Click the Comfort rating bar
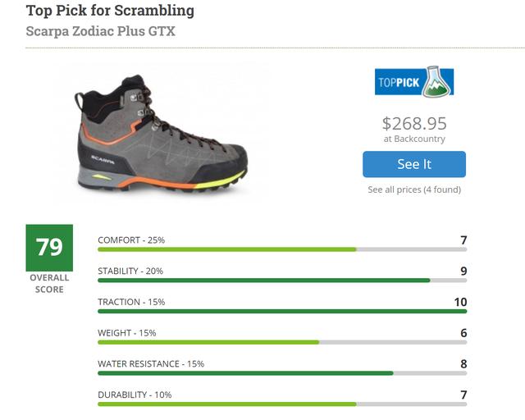 click(281, 249)
